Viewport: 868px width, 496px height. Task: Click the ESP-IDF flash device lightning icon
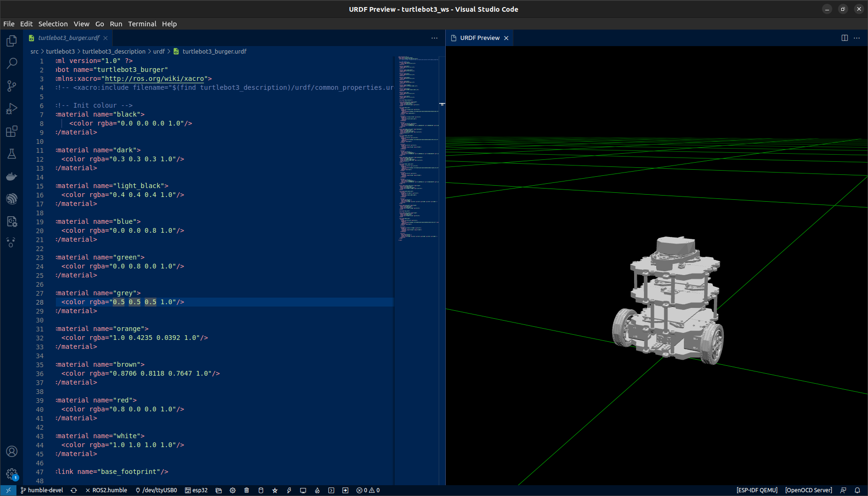click(x=289, y=490)
